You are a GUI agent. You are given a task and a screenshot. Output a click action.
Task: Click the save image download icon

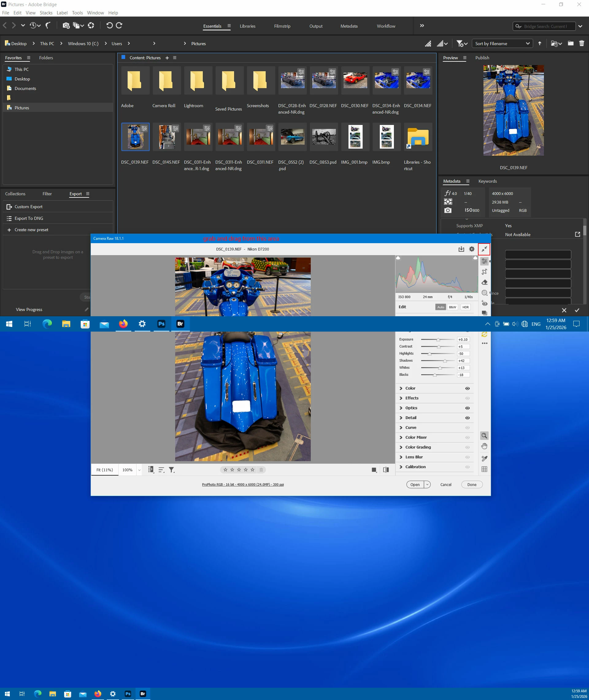point(461,249)
